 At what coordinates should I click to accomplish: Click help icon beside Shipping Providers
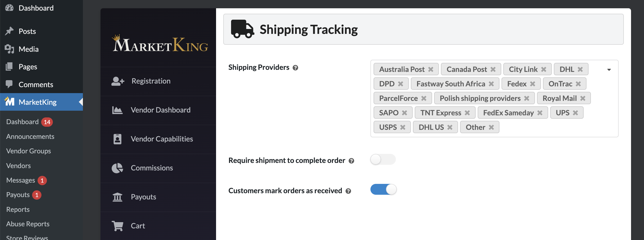(295, 68)
